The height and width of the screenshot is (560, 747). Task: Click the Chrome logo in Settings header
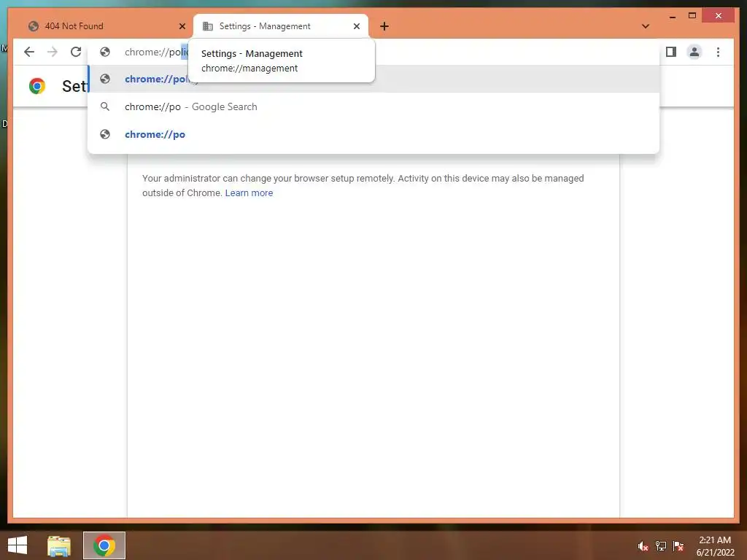(36, 86)
